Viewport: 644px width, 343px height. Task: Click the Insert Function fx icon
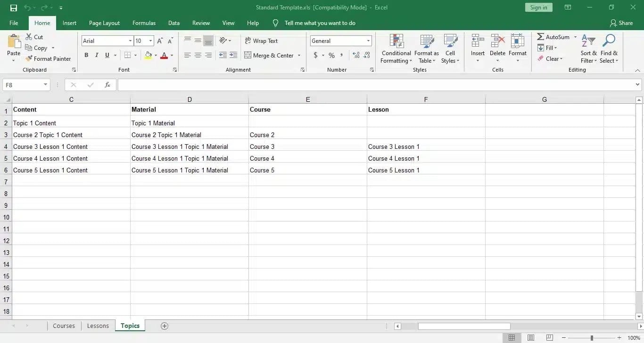107,85
